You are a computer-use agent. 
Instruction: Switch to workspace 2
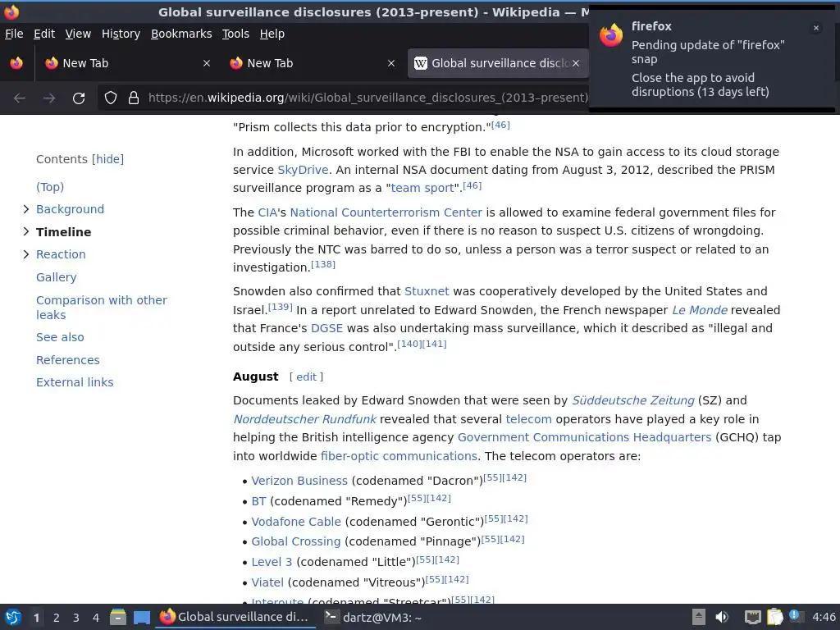click(x=57, y=618)
